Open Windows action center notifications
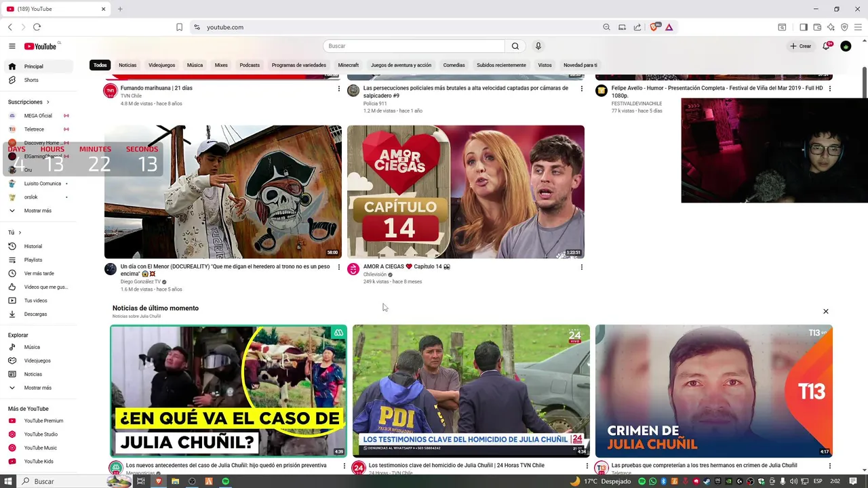Screen dimensions: 868x488 [x=853, y=481]
